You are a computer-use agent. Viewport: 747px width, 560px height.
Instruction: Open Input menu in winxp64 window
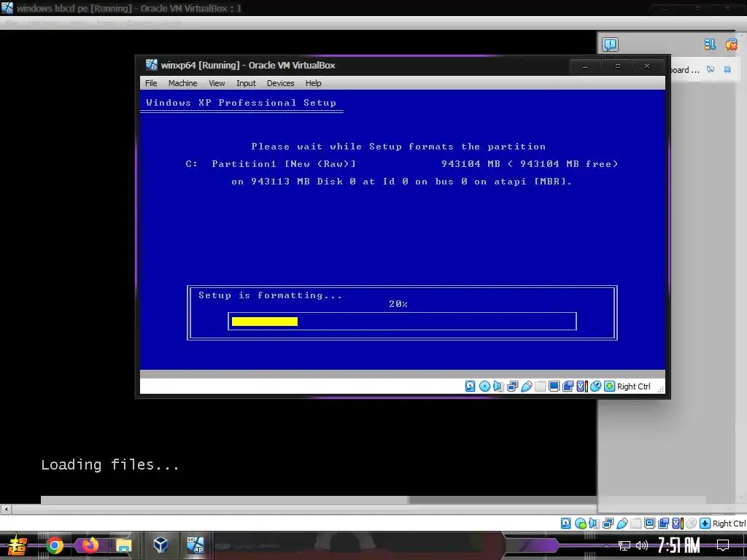[246, 83]
